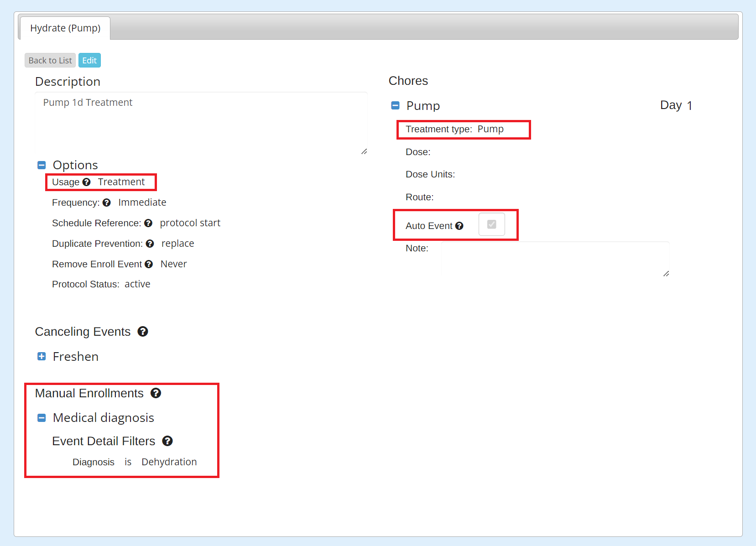The height and width of the screenshot is (546, 756).
Task: Click the 'Treatment type: Pump' text
Action: coord(455,129)
